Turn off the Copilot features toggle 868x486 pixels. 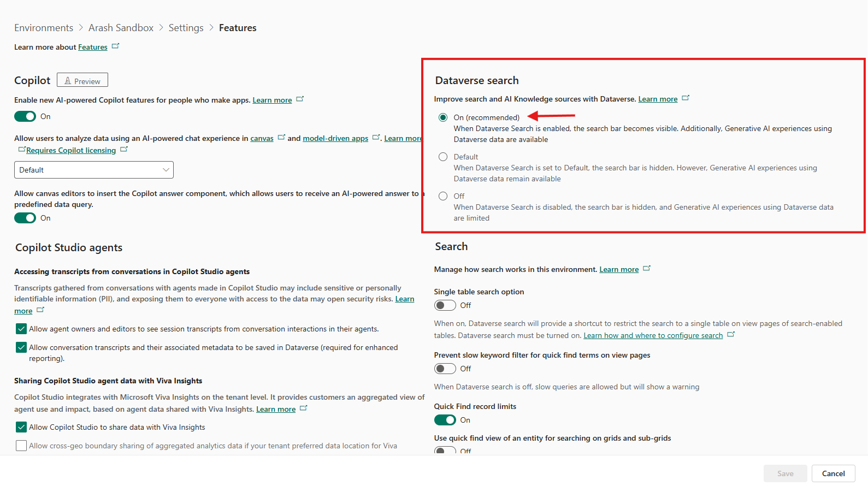25,116
